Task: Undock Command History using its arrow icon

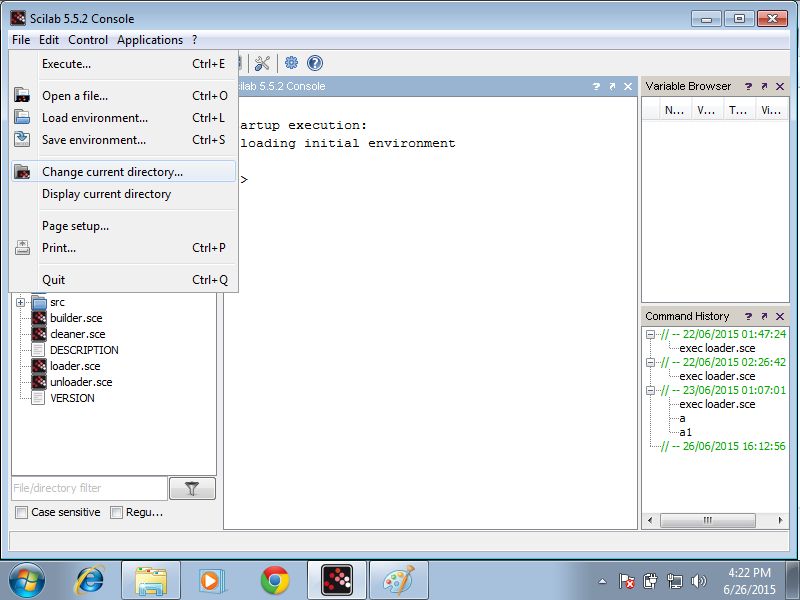Action: tap(764, 315)
